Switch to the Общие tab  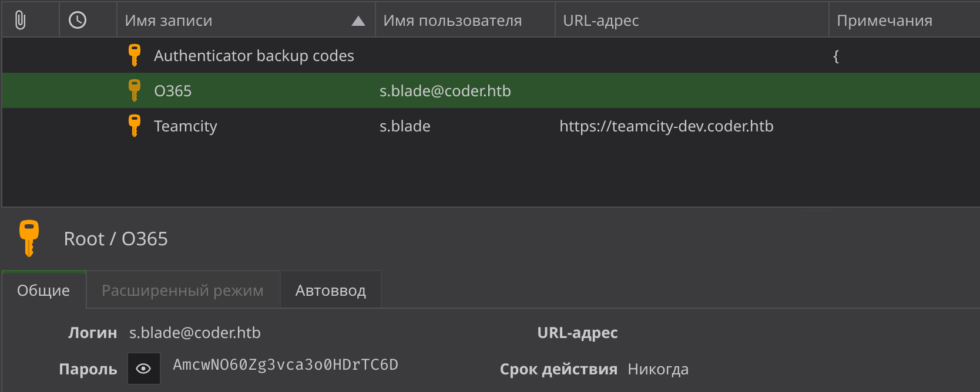pos(43,290)
